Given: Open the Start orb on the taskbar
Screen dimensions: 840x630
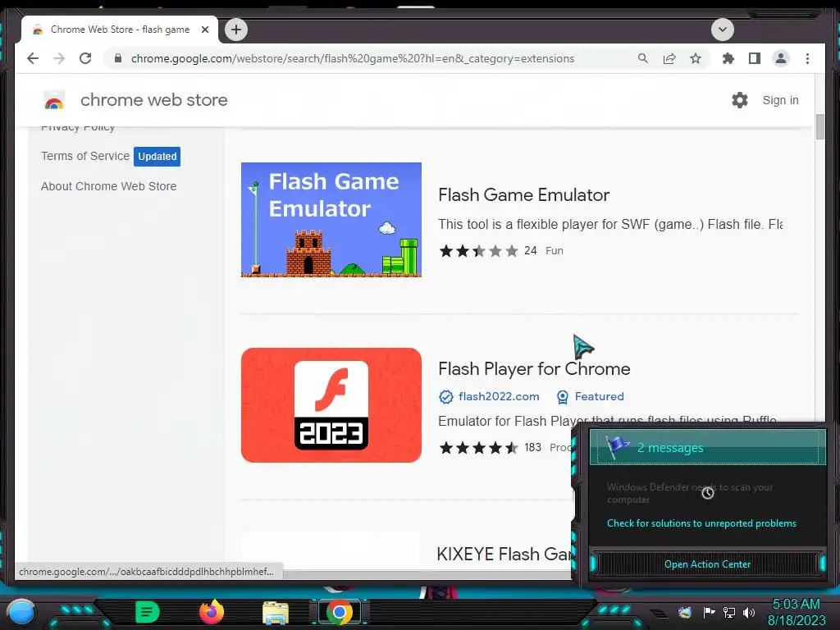Looking at the screenshot, I should (21, 612).
